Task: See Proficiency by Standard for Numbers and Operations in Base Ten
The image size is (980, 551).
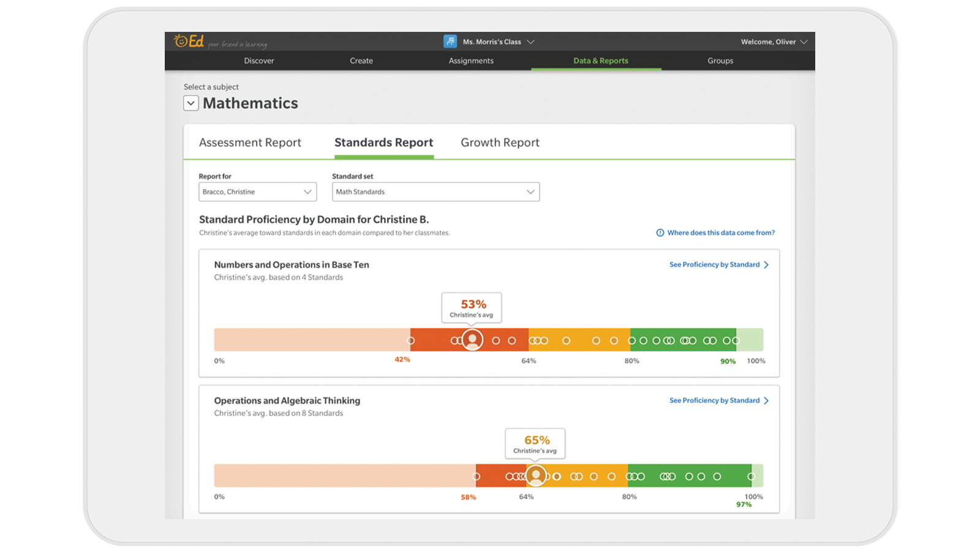Action: point(714,264)
